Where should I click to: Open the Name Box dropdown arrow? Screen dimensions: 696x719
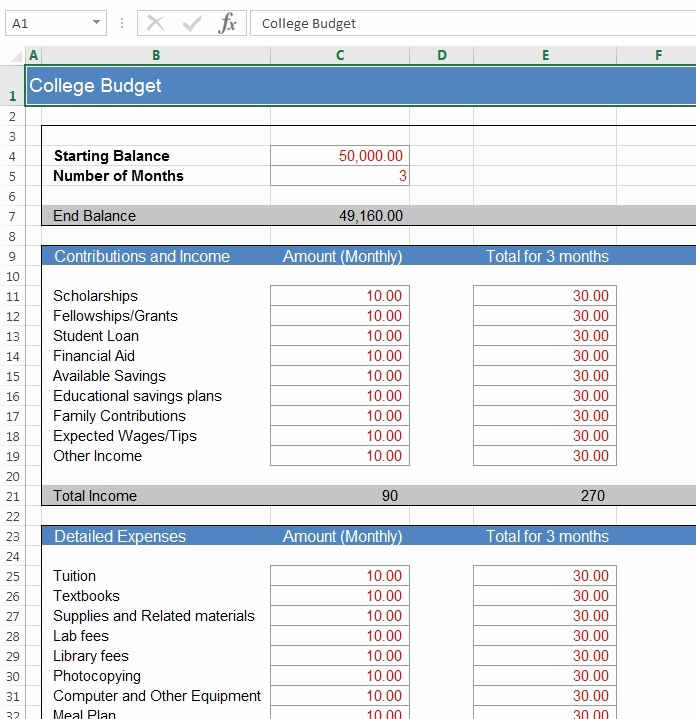pyautogui.click(x=96, y=22)
